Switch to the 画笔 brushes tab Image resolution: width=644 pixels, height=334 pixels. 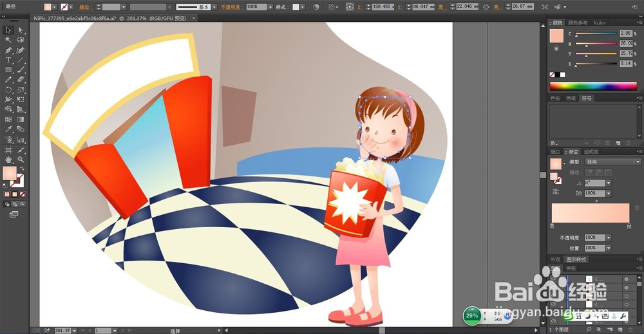(571, 98)
